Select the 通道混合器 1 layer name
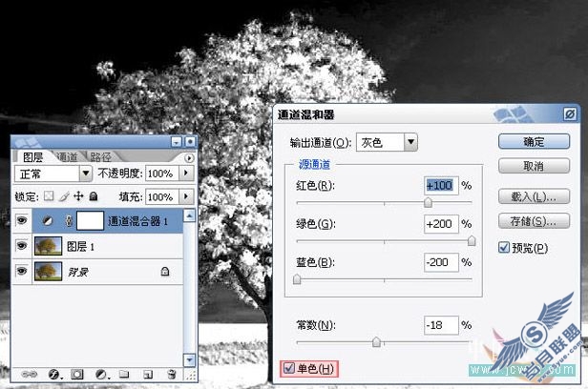The image size is (588, 389). 137,221
